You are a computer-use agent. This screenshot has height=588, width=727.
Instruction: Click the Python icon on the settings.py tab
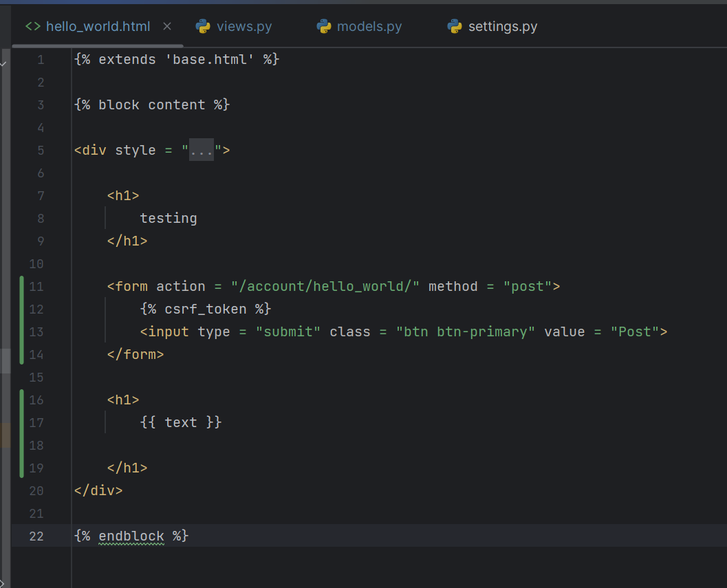(455, 27)
